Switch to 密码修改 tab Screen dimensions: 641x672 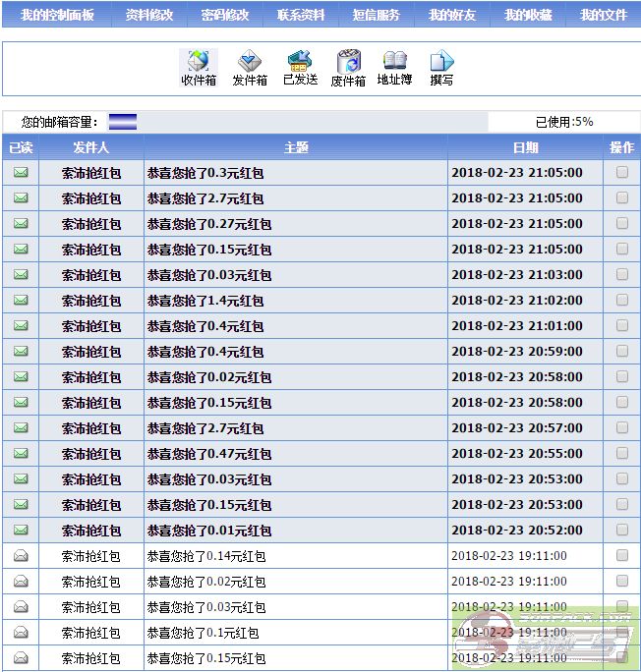coord(225,16)
